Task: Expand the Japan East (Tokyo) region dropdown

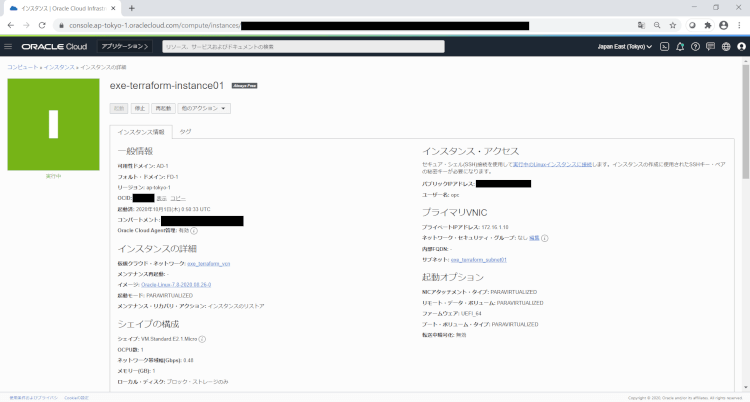Action: pyautogui.click(x=625, y=46)
